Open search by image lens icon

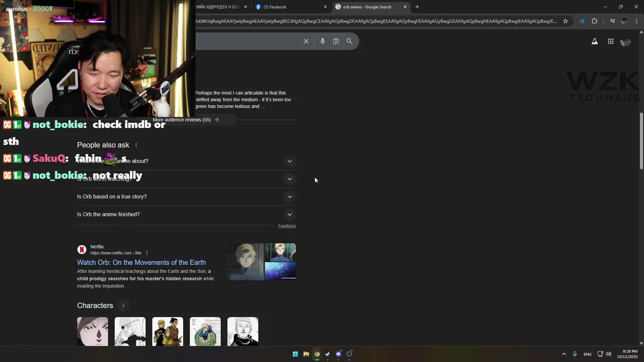tap(336, 41)
